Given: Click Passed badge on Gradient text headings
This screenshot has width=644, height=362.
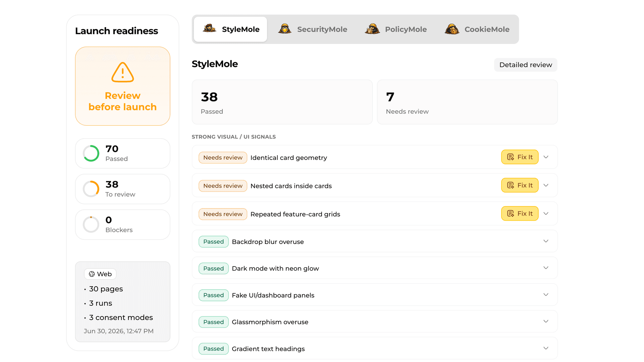Looking at the screenshot, I should tap(214, 349).
